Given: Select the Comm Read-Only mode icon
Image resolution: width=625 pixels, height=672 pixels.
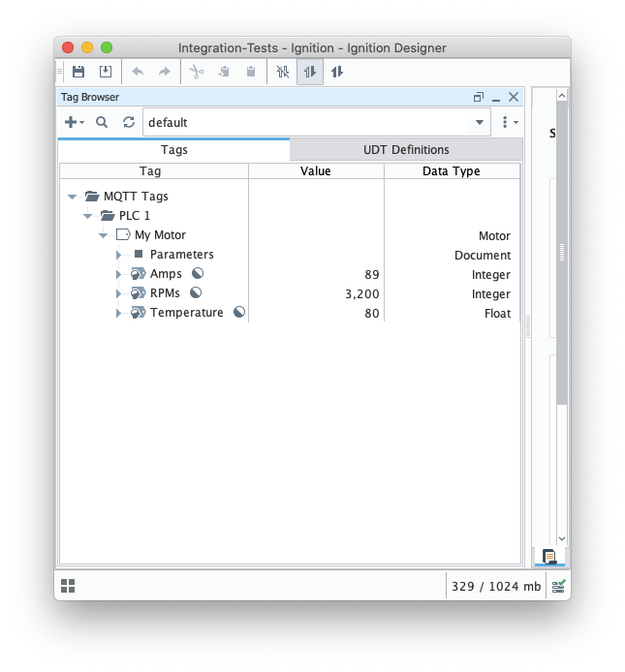Looking at the screenshot, I should tap(310, 72).
